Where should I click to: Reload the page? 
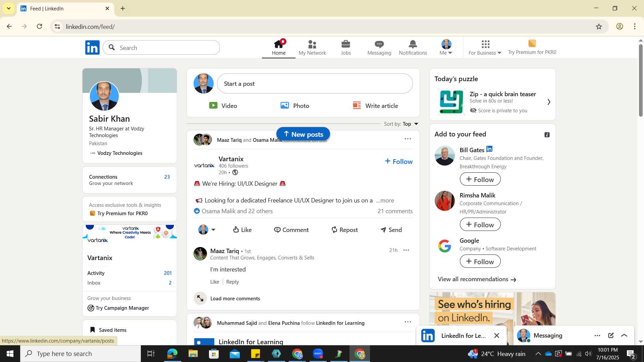(x=40, y=26)
